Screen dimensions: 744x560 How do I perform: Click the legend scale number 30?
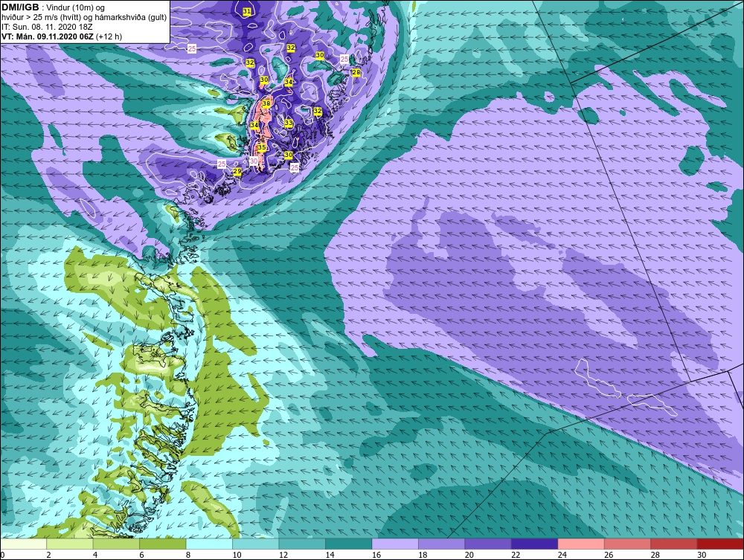[702, 555]
